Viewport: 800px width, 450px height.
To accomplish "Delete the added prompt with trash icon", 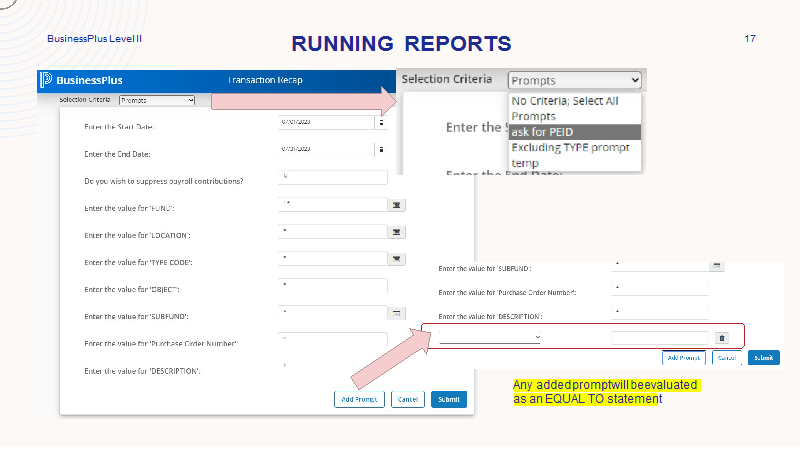I will pos(721,338).
